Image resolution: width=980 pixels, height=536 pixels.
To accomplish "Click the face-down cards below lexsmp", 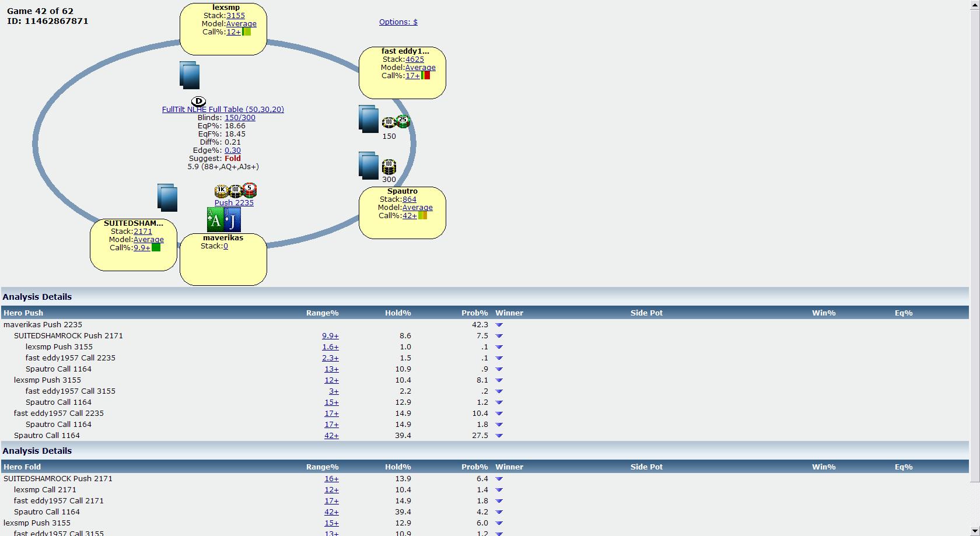I will pos(190,75).
